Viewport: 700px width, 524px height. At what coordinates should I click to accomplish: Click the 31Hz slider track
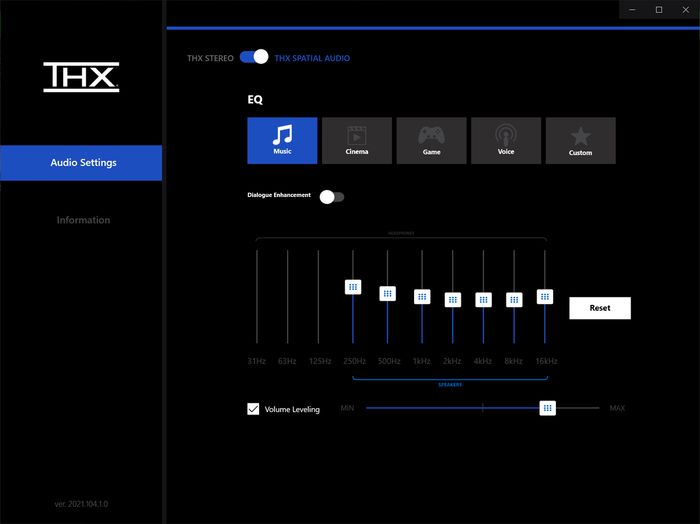[x=257, y=297]
